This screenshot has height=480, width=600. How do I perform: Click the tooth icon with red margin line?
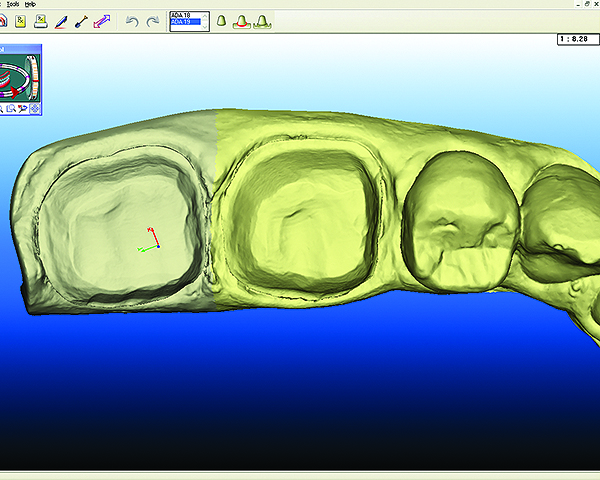click(x=241, y=21)
